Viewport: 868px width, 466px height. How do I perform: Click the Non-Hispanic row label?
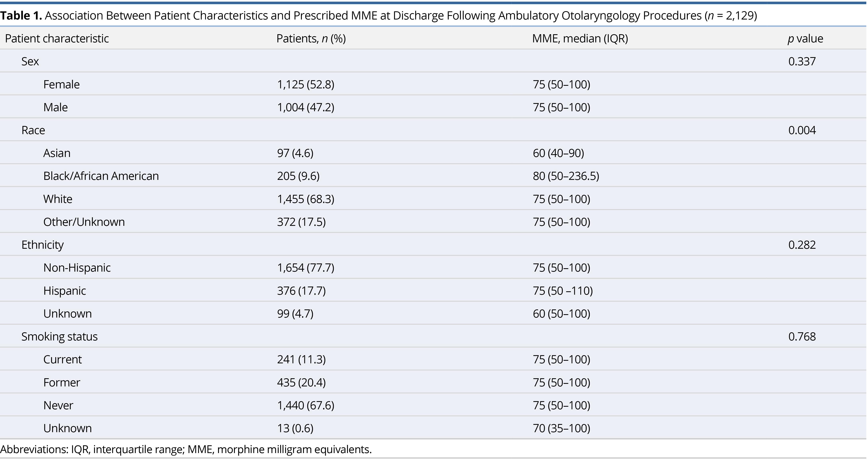77,268
